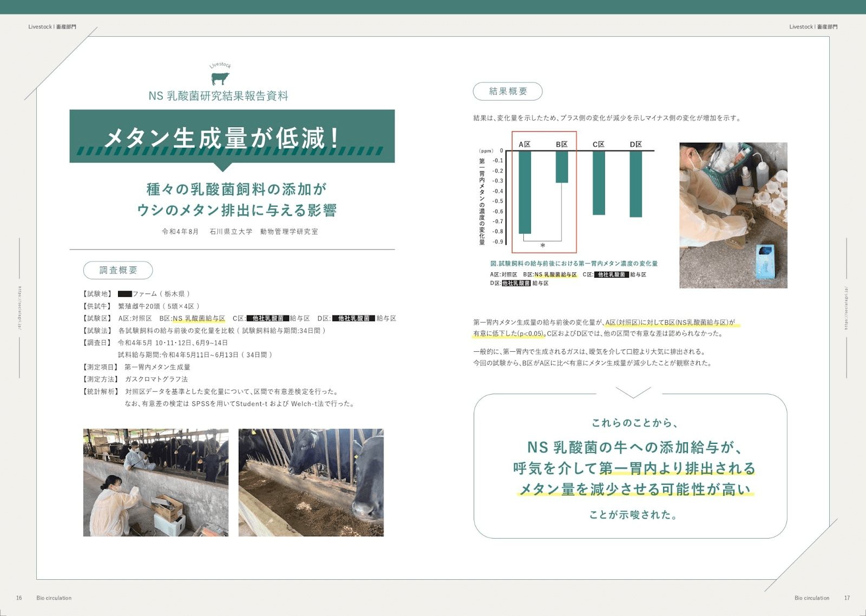Click the green メタン生成量が低減 title banner

click(x=232, y=136)
